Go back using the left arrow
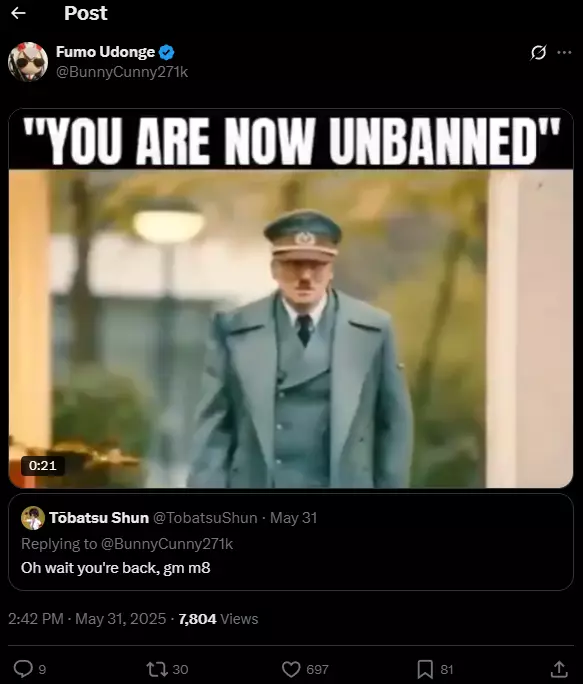Screen dimensions: 583x684 18,13
